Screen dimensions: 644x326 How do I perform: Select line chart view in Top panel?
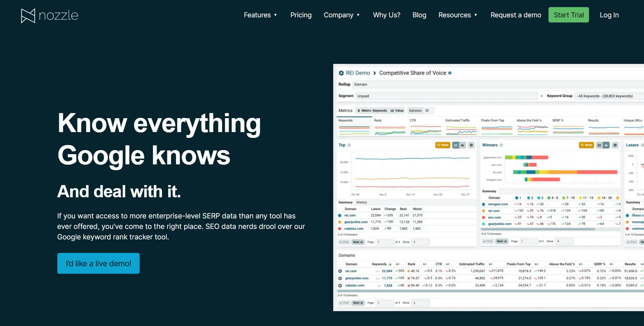[x=456, y=145]
